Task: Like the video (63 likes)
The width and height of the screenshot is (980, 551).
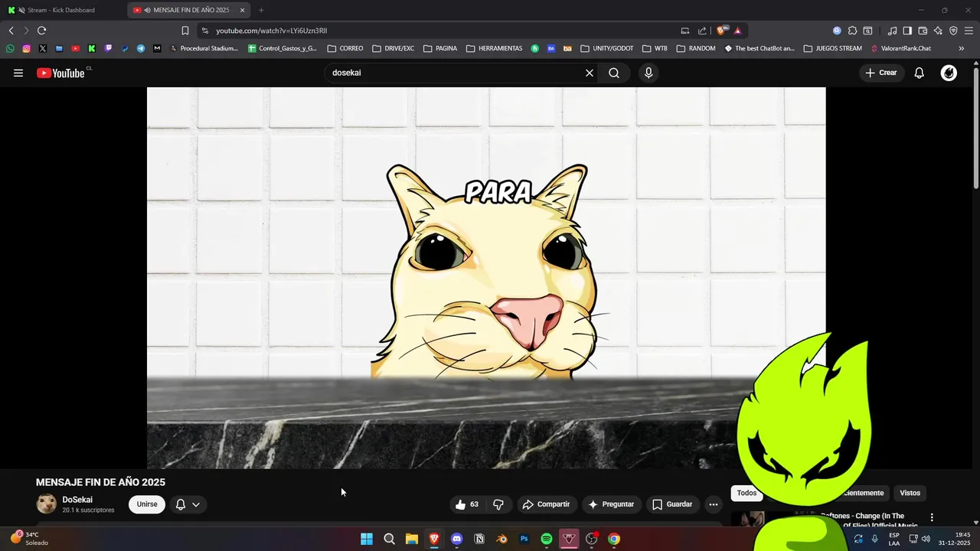Action: pyautogui.click(x=467, y=504)
